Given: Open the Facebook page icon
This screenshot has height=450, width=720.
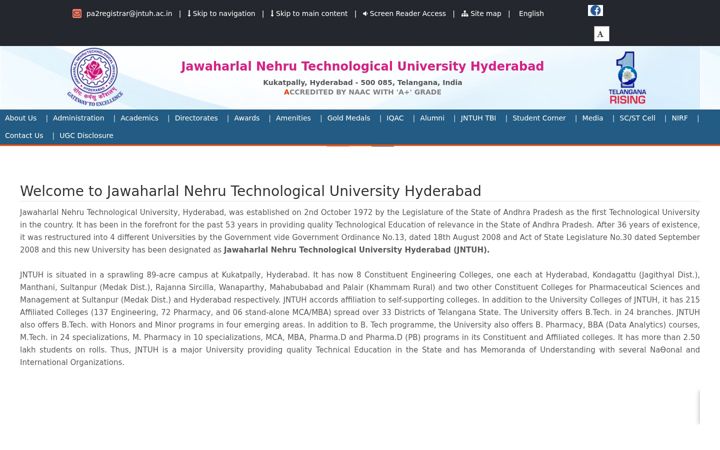Looking at the screenshot, I should [x=595, y=10].
